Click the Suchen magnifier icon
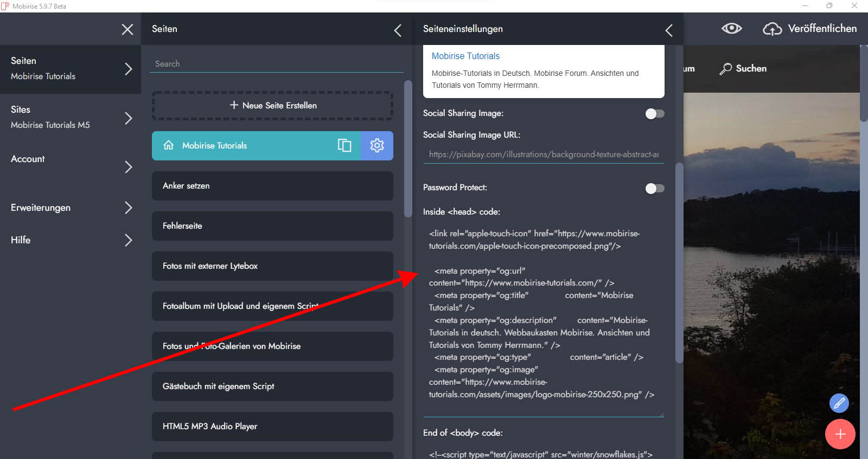 point(725,69)
